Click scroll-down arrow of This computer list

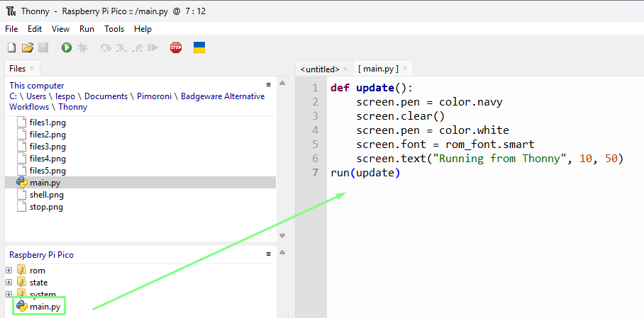(x=282, y=236)
